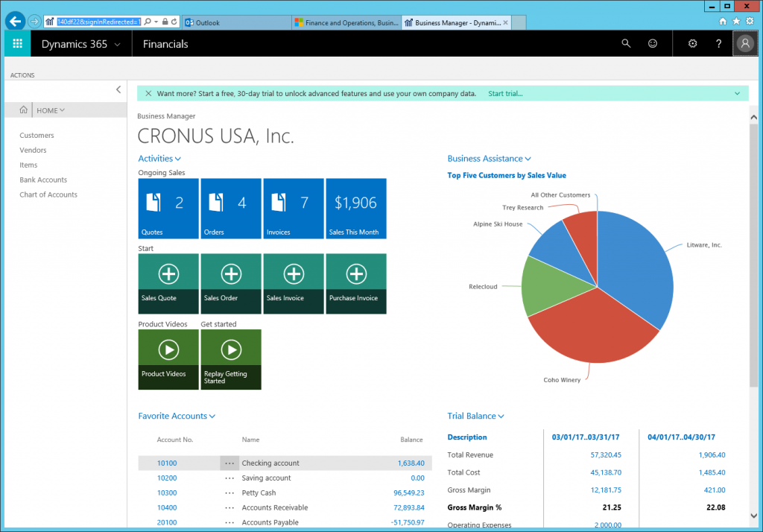Open the Dynamics 365 app launcher grid
The width and height of the screenshot is (763, 532).
[x=18, y=43]
